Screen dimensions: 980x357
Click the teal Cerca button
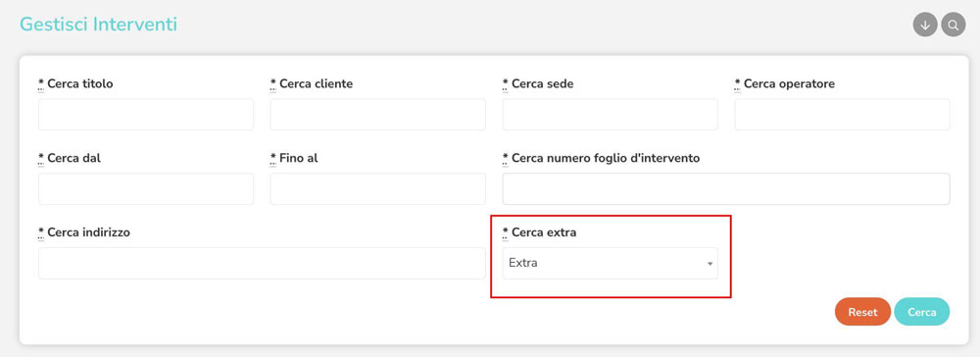(x=922, y=312)
